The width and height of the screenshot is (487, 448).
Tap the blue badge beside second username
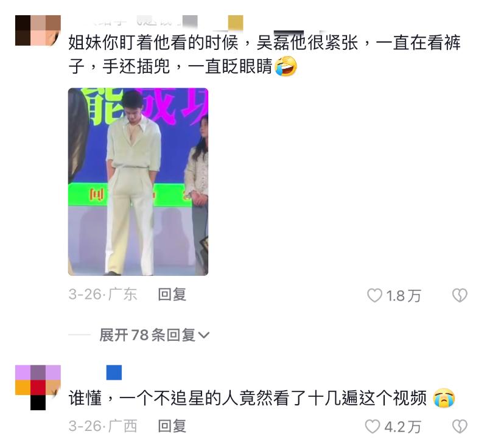(114, 373)
